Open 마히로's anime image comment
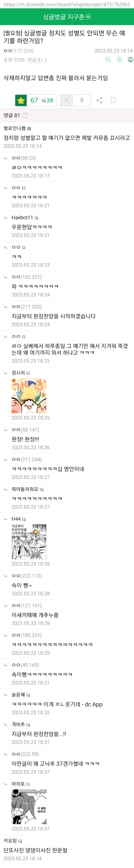This screenshot has height=868, width=134. [29, 806]
